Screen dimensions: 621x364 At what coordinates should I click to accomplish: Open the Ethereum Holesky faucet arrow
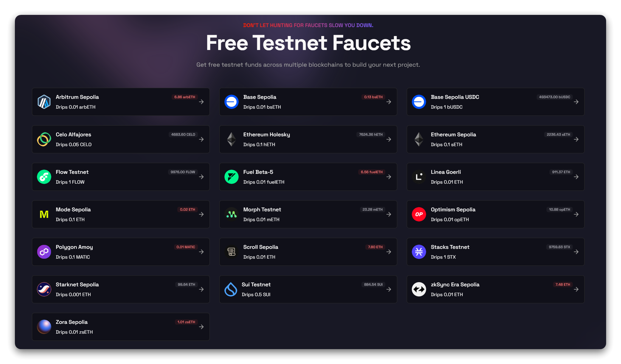(389, 139)
